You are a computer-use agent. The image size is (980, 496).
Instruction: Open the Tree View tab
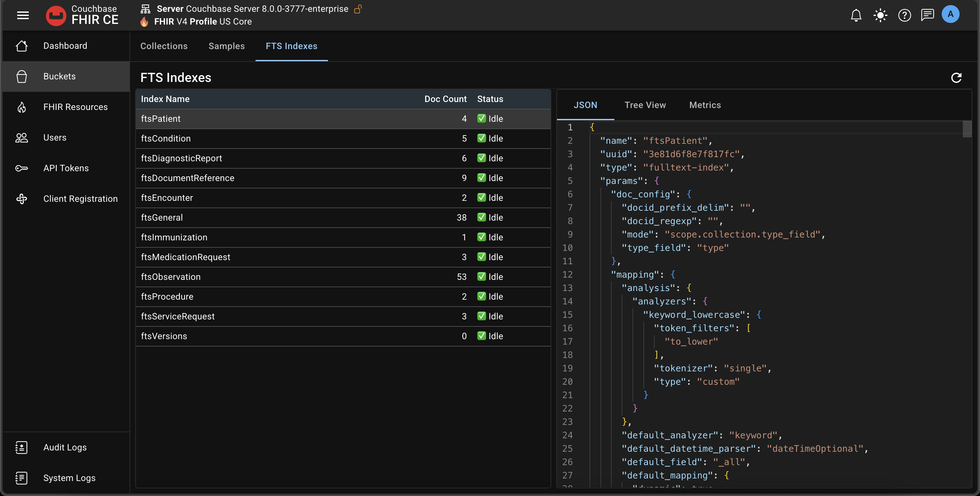click(x=645, y=105)
